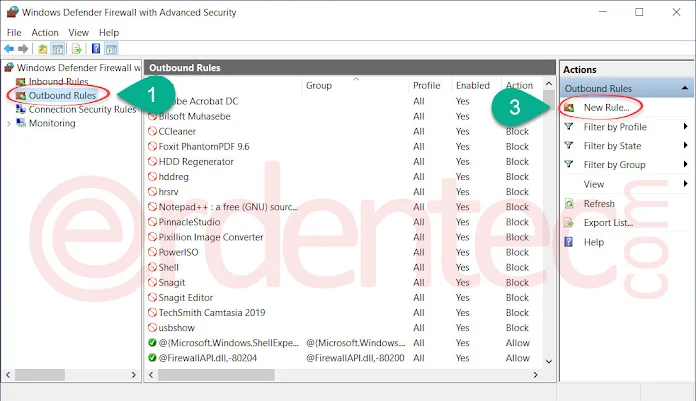Select Inbound Rules in the tree

click(59, 82)
